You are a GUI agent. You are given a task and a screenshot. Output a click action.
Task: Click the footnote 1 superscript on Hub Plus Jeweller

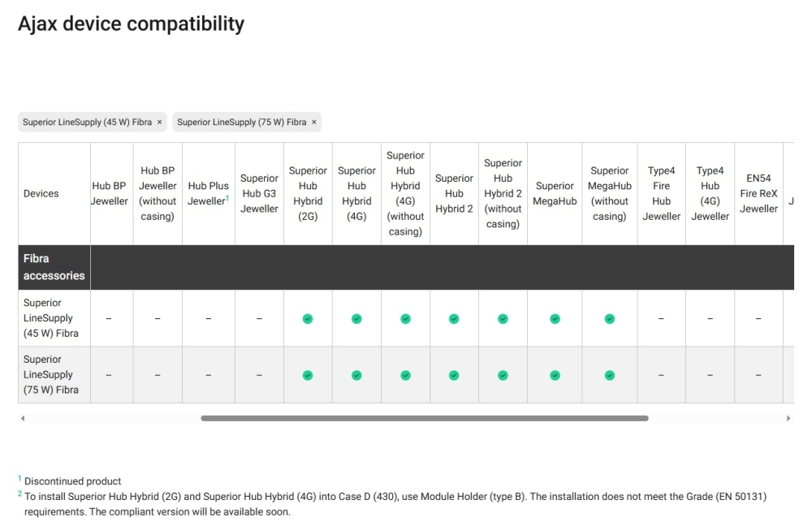(227, 198)
